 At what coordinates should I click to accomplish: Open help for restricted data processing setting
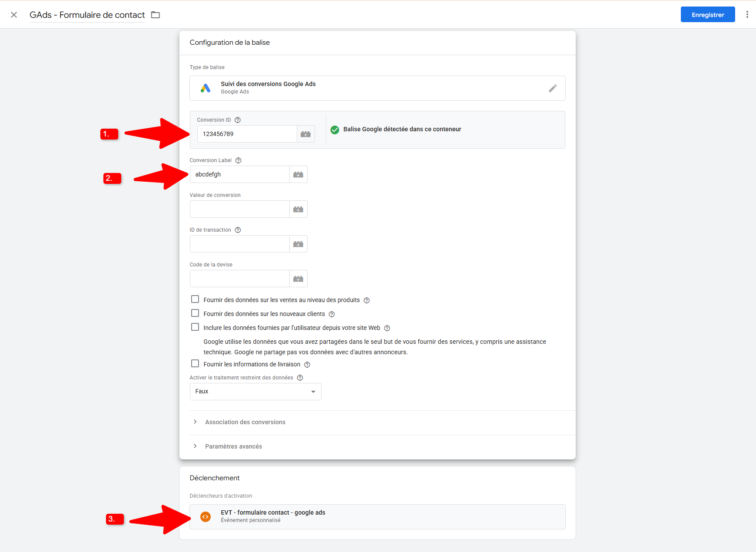[300, 378]
